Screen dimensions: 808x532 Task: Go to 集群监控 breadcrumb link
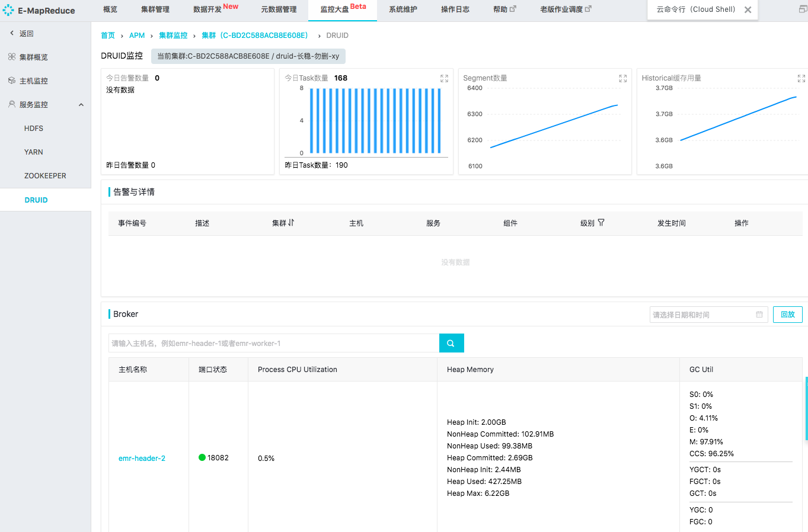coord(173,36)
